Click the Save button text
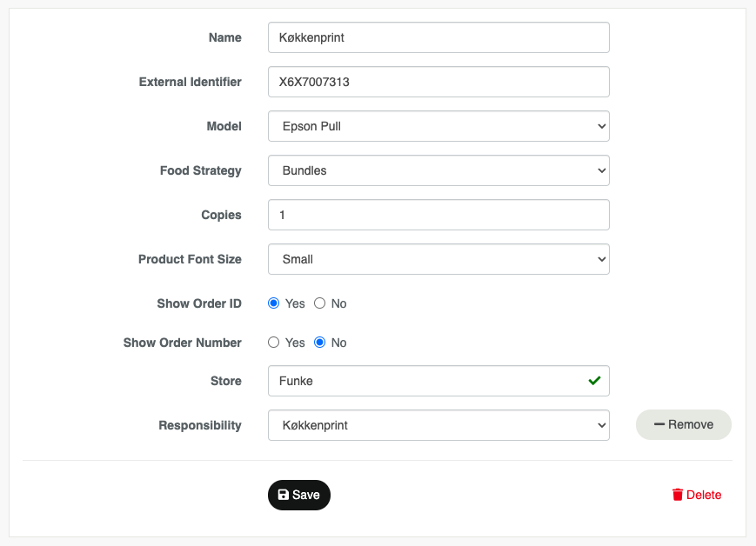 tap(305, 495)
